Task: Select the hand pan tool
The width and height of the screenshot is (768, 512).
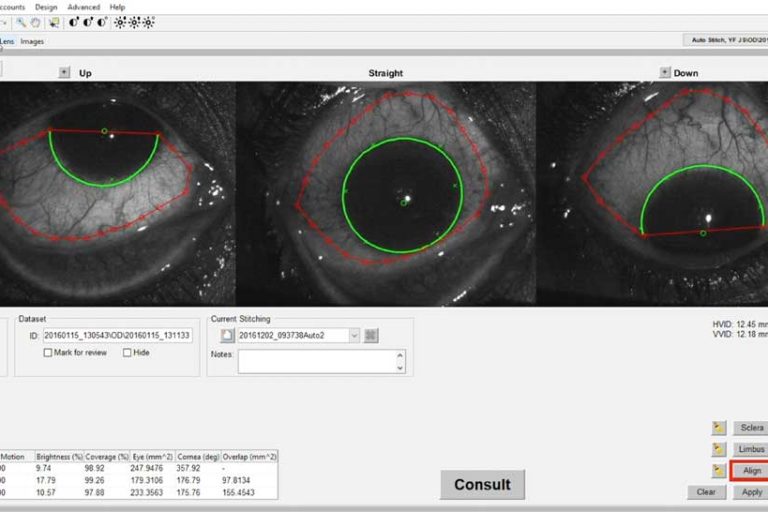Action: click(x=35, y=22)
